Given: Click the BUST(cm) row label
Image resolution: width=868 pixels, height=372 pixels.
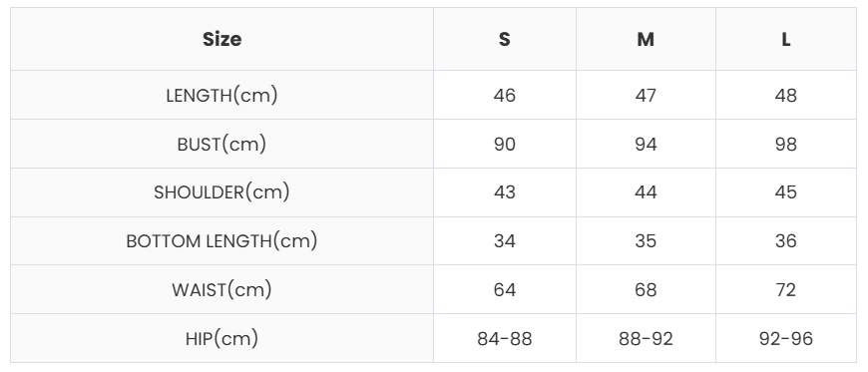Looking at the screenshot, I should coord(221,144).
